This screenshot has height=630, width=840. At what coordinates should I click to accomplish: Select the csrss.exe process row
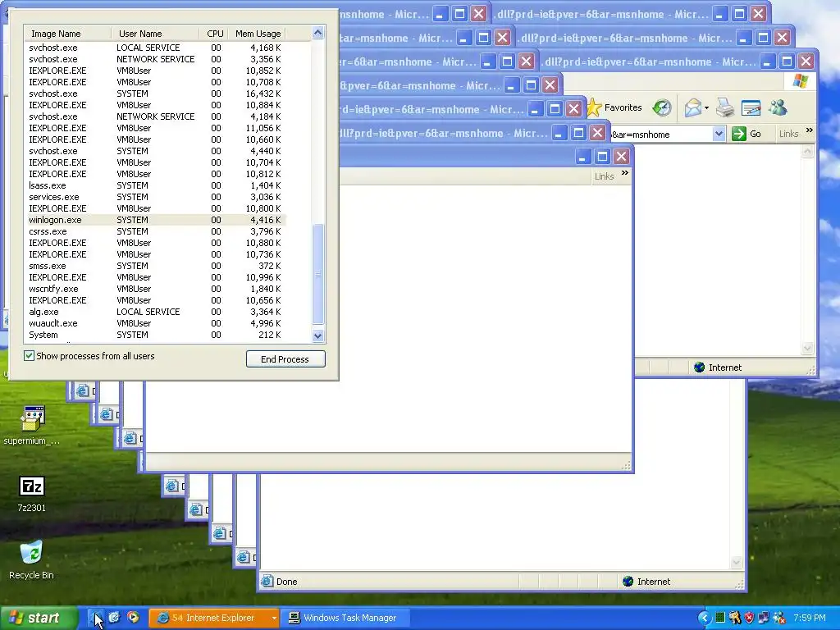pos(156,231)
